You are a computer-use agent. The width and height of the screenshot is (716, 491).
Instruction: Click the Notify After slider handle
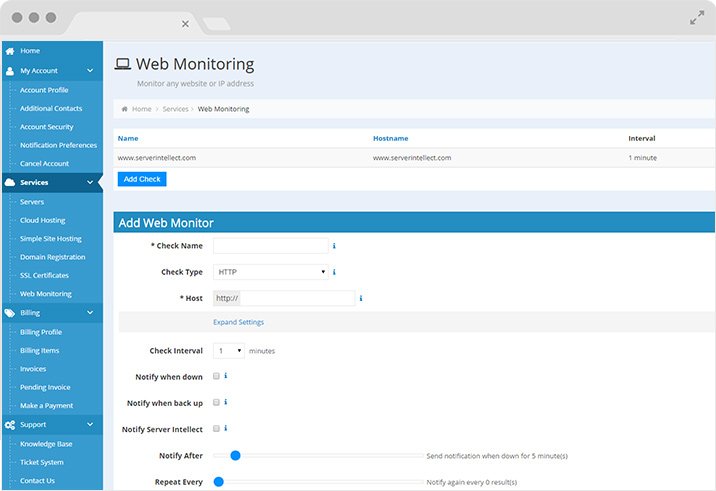(235, 455)
